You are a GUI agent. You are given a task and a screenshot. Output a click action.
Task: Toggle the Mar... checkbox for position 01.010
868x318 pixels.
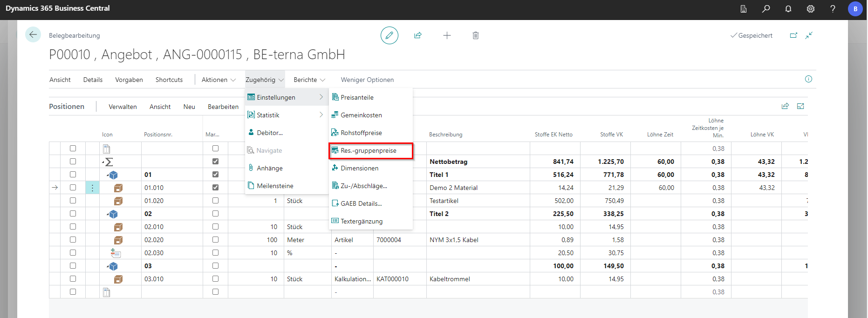point(215,188)
